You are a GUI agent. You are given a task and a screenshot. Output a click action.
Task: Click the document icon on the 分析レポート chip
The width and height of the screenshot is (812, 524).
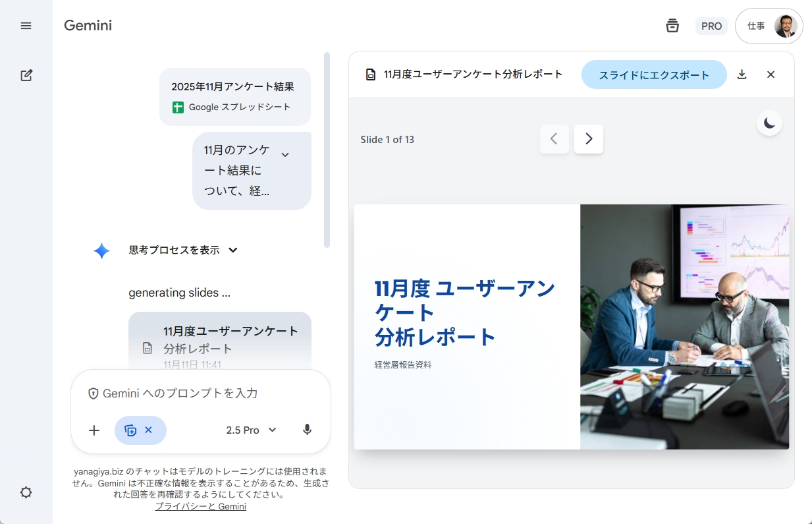click(x=146, y=349)
